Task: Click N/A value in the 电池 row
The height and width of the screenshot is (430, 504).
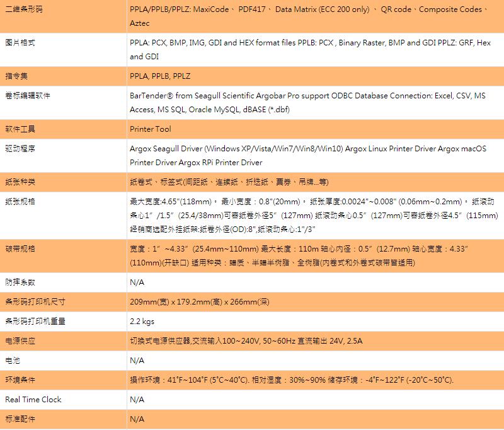Action: [x=137, y=360]
